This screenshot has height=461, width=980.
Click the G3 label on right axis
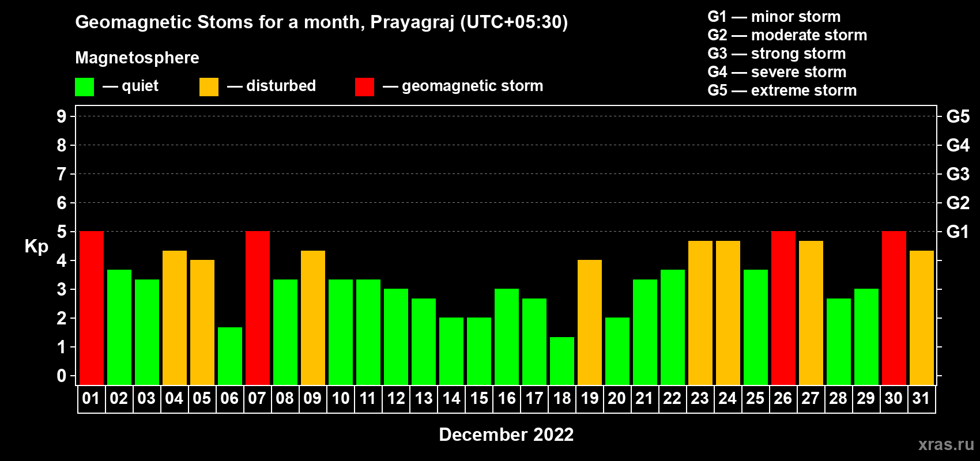[x=958, y=174]
